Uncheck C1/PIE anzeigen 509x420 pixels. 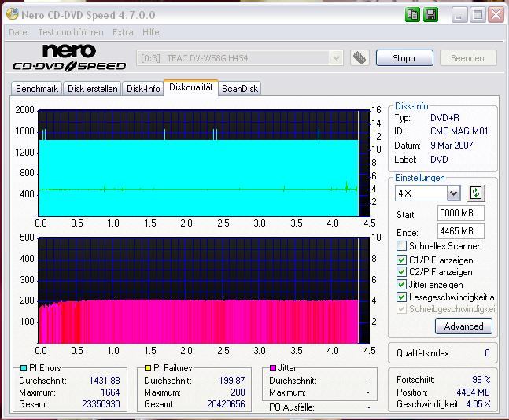click(401, 260)
